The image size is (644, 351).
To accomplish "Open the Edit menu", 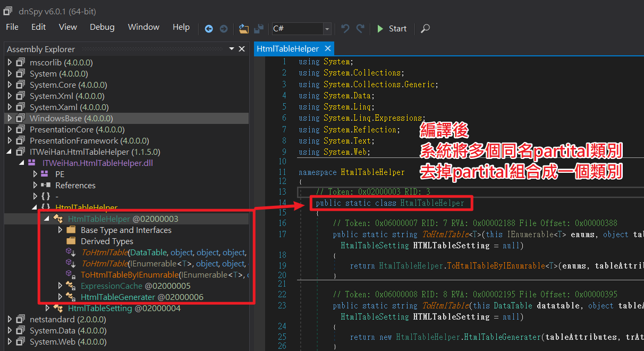I will (38, 27).
